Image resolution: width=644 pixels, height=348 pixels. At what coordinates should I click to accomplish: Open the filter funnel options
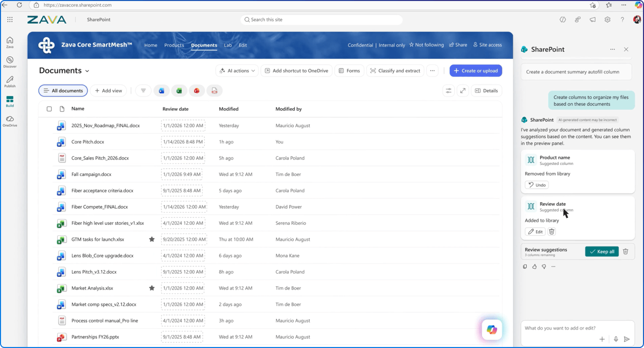143,91
